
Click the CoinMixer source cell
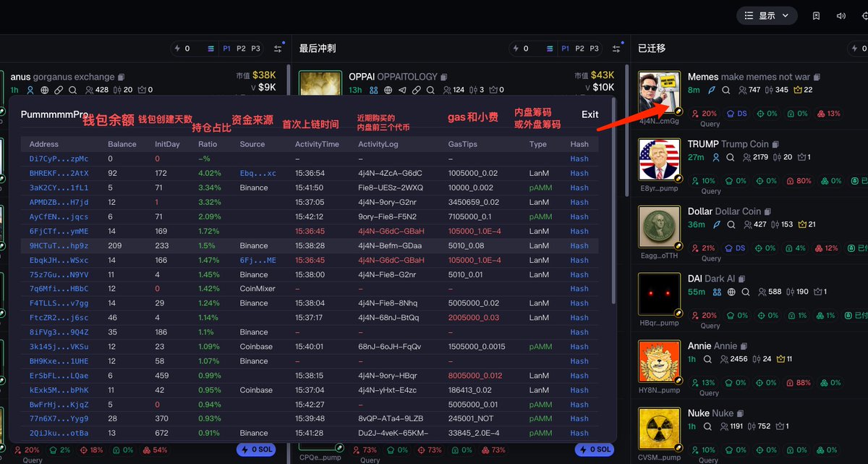257,289
